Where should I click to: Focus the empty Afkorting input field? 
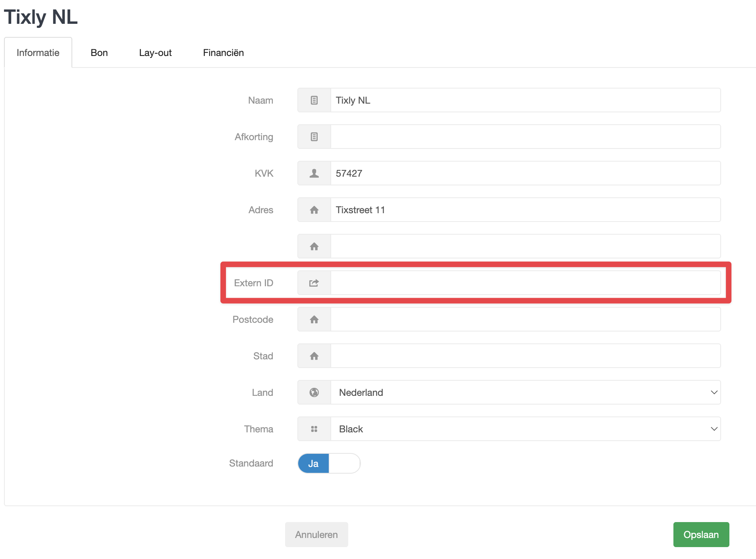526,137
